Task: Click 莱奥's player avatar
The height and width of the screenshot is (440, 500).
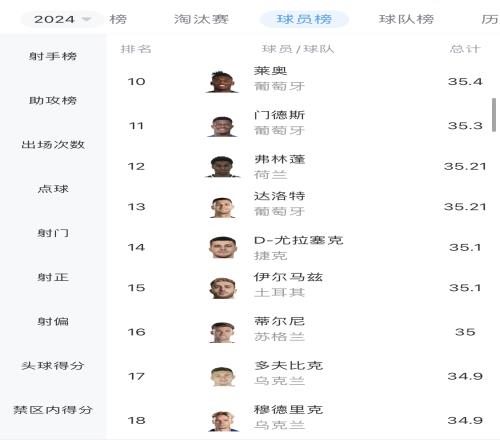Action: click(222, 82)
